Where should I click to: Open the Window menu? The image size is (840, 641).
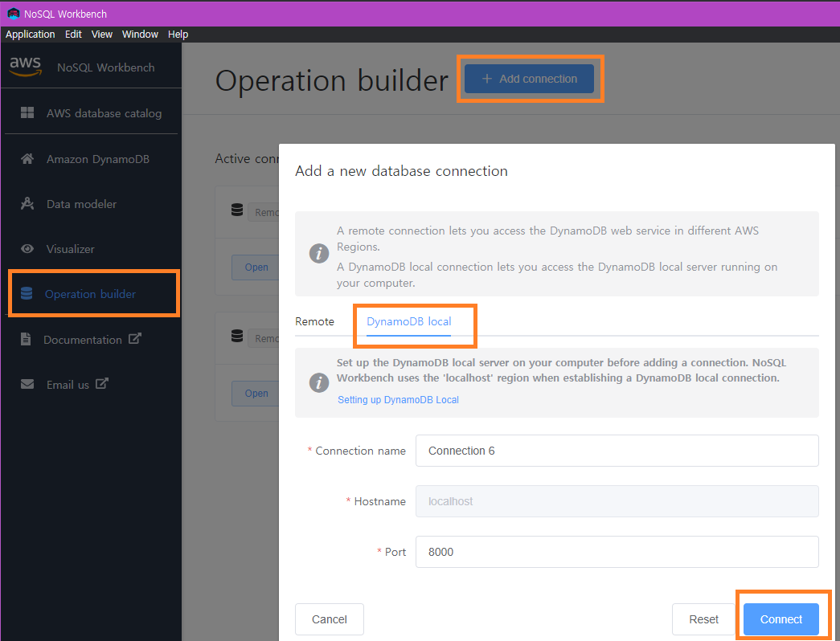click(x=140, y=35)
